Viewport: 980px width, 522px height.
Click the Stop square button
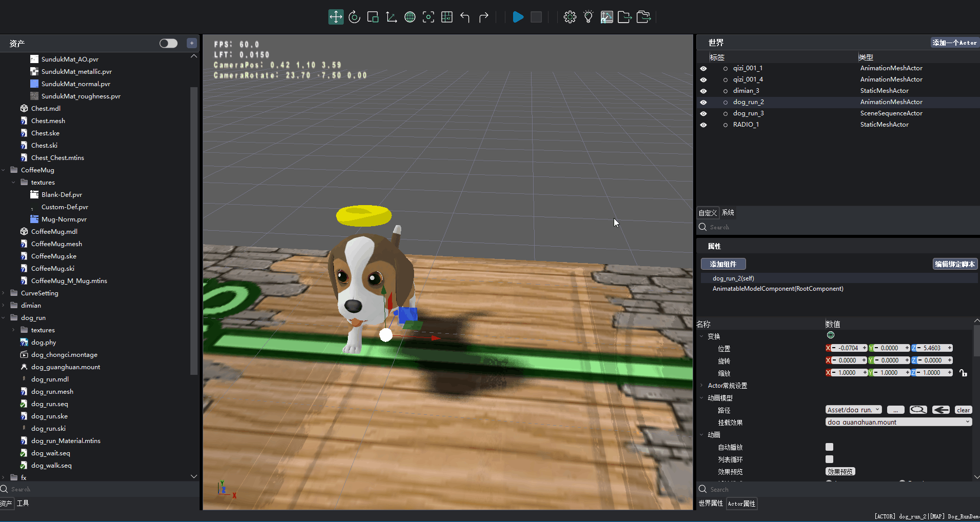click(x=536, y=17)
